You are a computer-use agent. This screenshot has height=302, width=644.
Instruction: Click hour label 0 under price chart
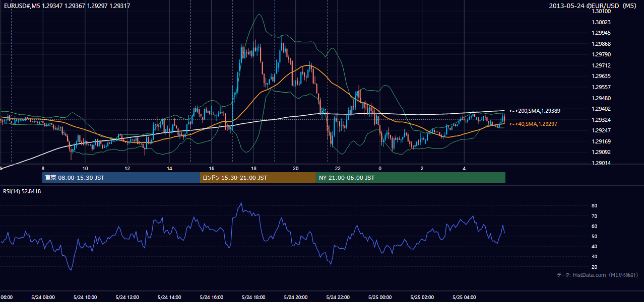(380, 168)
